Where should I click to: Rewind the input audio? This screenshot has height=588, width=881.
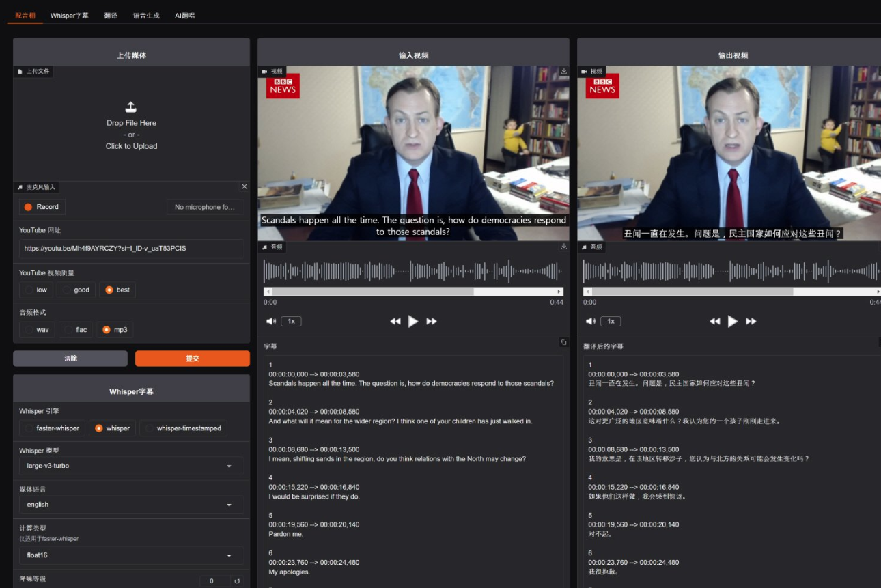pyautogui.click(x=395, y=321)
